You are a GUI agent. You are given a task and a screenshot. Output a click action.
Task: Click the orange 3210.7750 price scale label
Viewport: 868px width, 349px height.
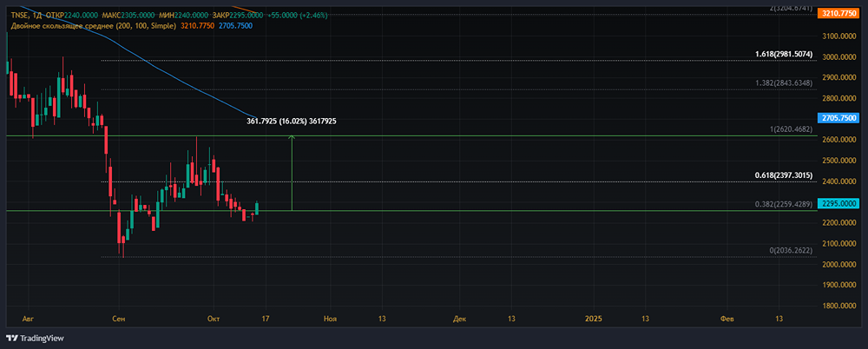pos(838,12)
